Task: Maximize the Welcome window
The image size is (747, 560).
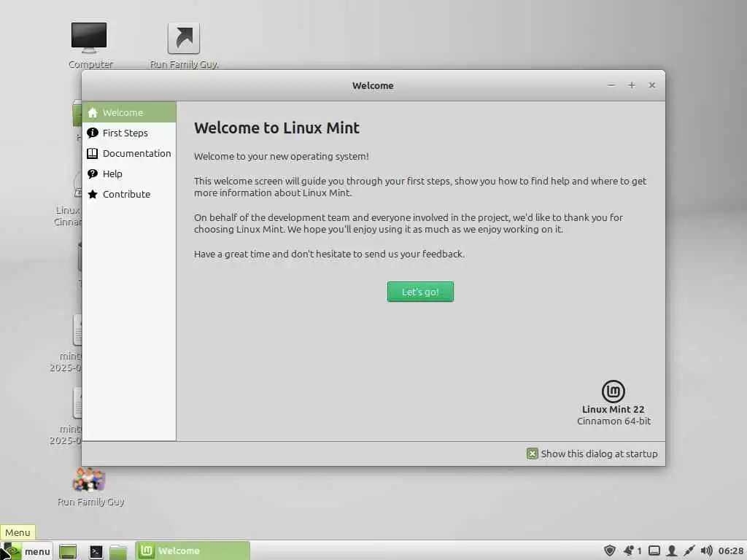Action: pos(632,85)
